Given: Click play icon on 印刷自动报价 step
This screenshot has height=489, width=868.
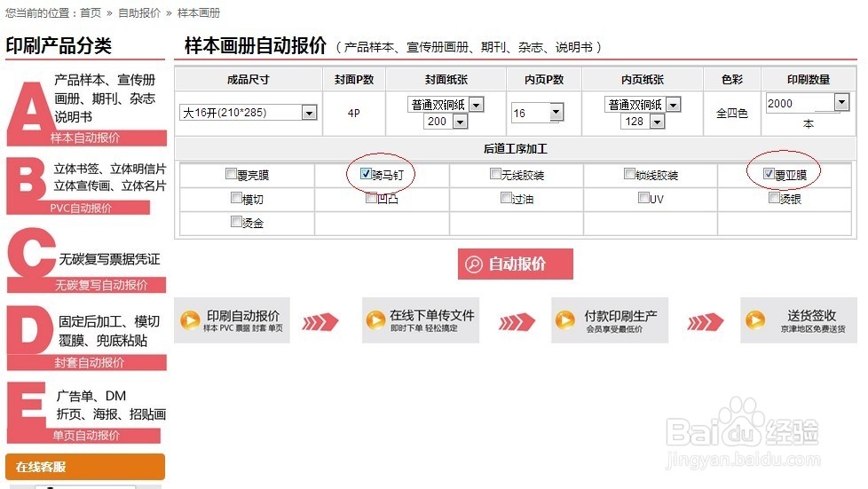Looking at the screenshot, I should click(190, 320).
